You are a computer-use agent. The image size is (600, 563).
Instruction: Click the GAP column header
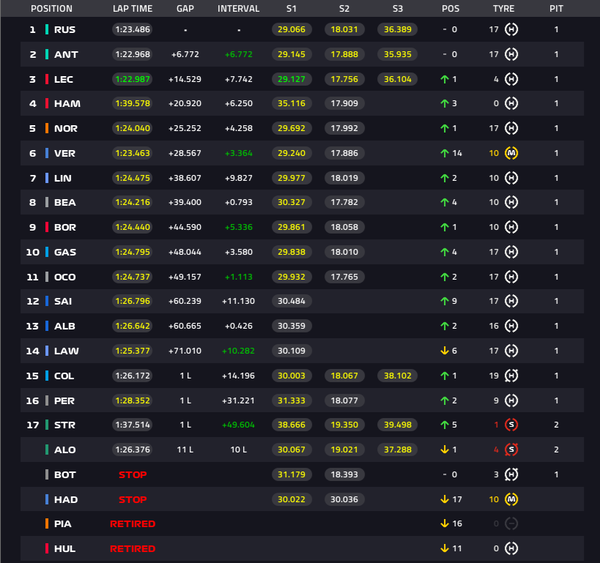pyautogui.click(x=185, y=8)
